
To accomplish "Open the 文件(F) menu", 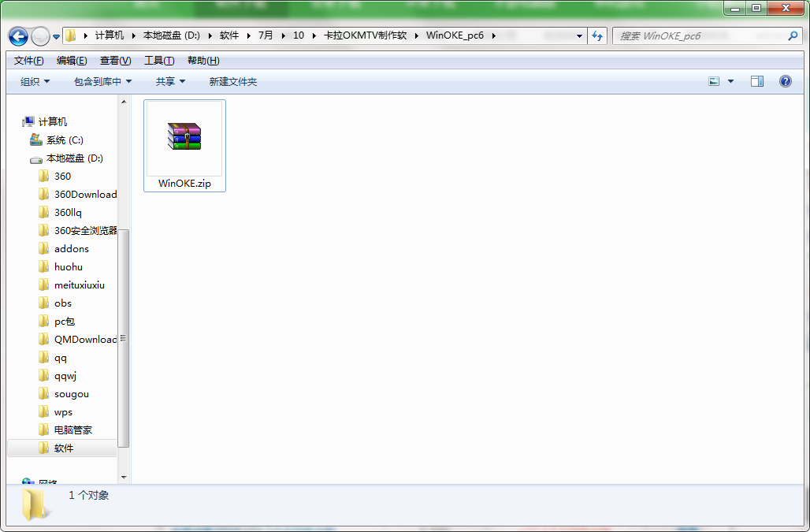I will [29, 61].
